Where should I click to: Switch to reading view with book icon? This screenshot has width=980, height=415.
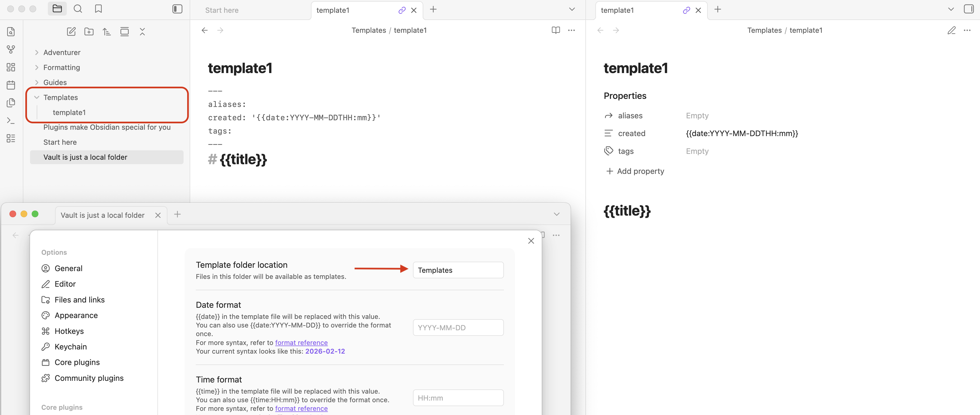[x=555, y=30]
